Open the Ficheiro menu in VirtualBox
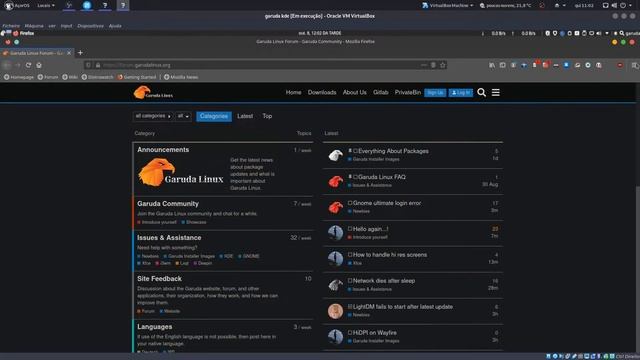The image size is (640, 360). point(11,26)
